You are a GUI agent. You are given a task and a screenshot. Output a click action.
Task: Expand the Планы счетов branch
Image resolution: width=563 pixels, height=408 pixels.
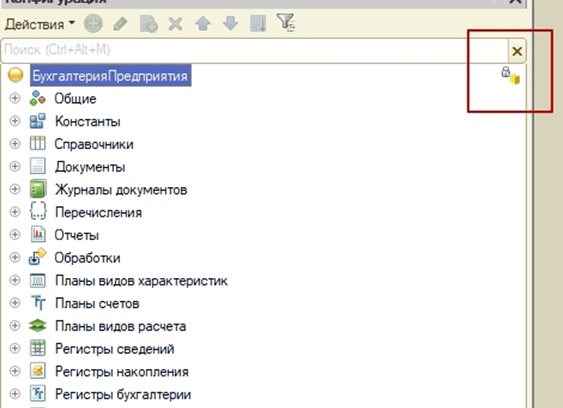15,302
